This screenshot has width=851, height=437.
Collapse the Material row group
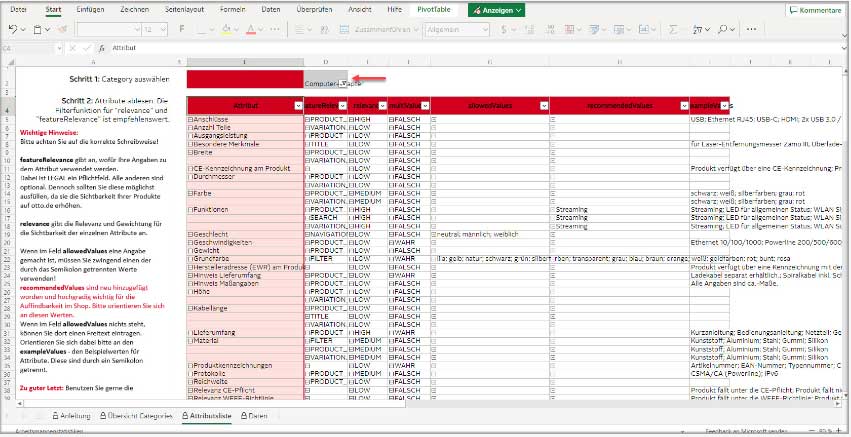coord(190,341)
